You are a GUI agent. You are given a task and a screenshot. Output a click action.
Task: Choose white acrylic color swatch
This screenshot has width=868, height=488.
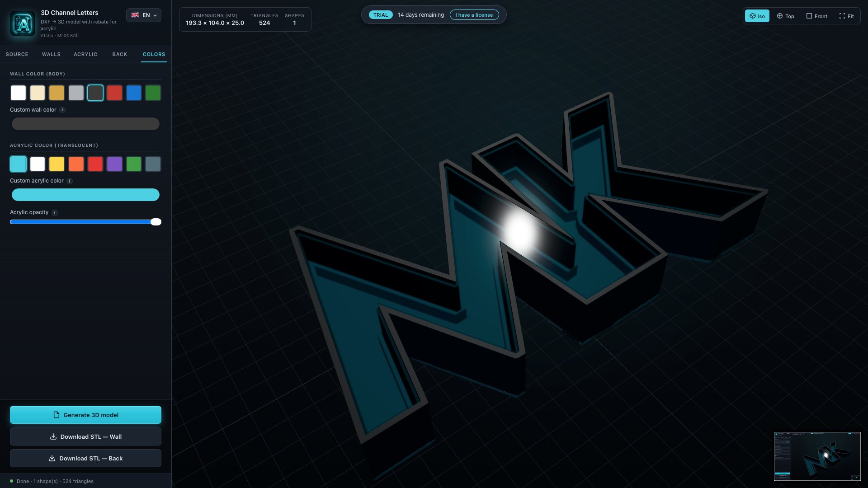pos(38,164)
